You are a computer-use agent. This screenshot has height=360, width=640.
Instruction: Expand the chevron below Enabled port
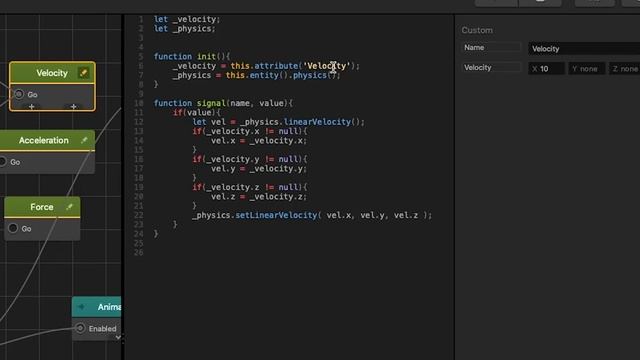(118, 338)
